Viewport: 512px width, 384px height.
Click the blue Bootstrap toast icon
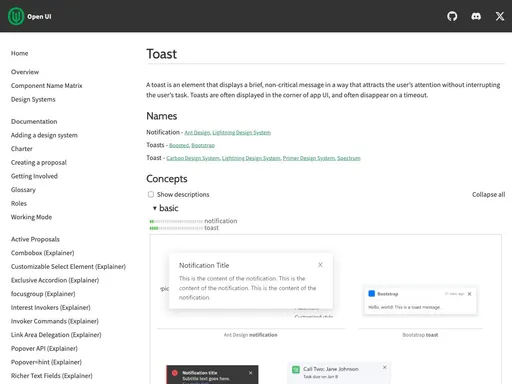(x=372, y=294)
